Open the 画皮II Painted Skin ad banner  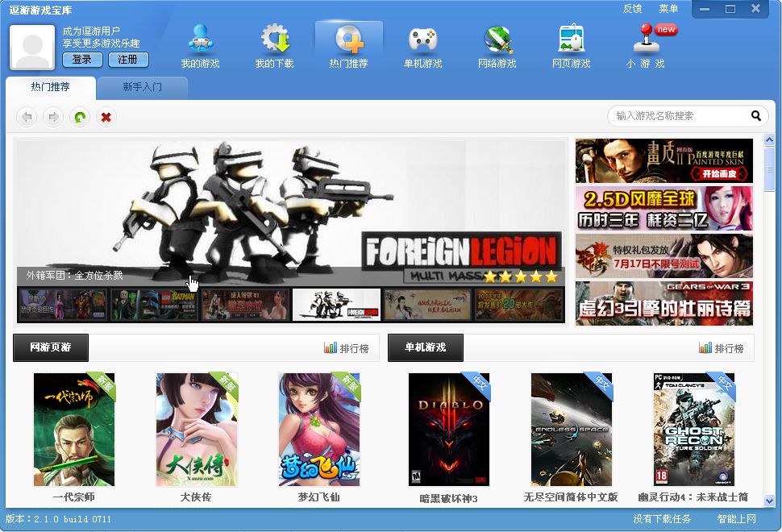click(663, 161)
